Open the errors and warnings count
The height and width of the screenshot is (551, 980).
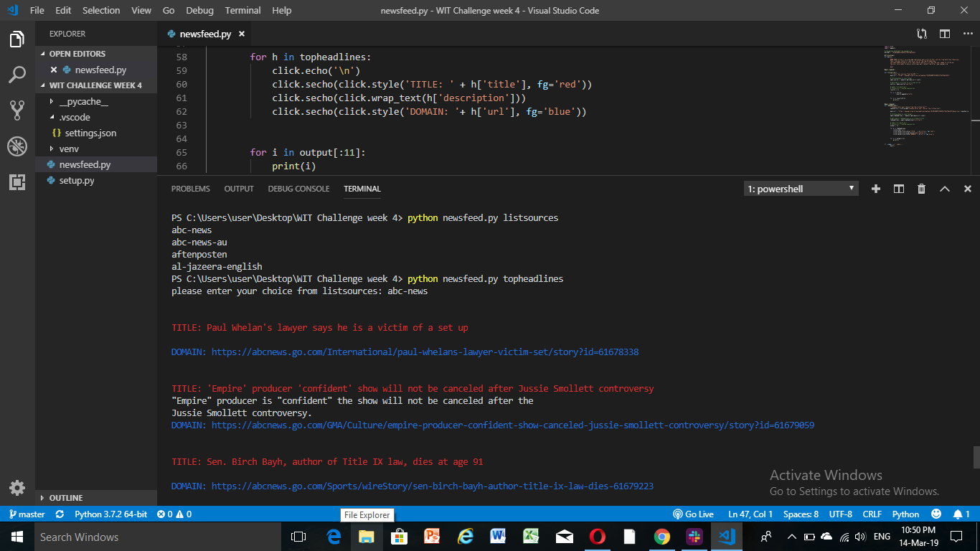174,514
